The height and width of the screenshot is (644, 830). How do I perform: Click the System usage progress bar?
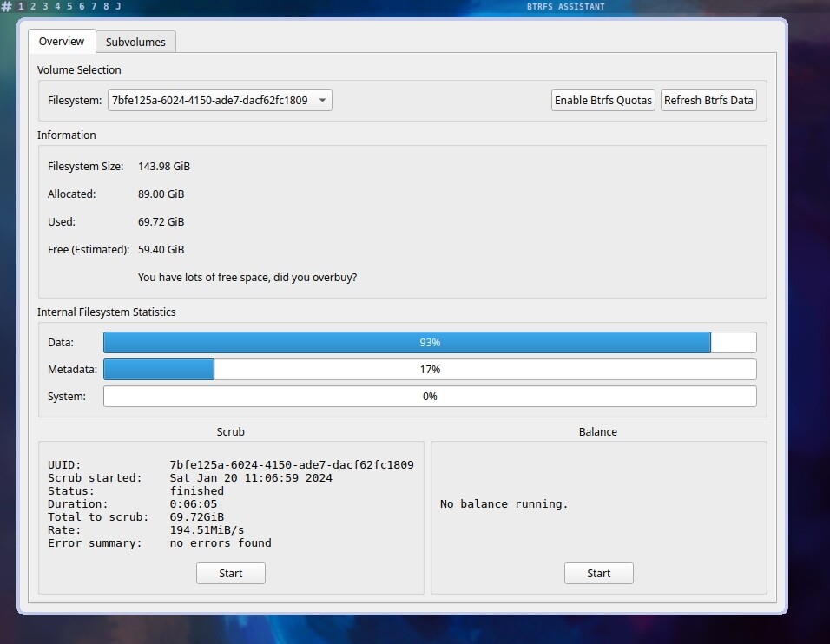click(x=430, y=397)
